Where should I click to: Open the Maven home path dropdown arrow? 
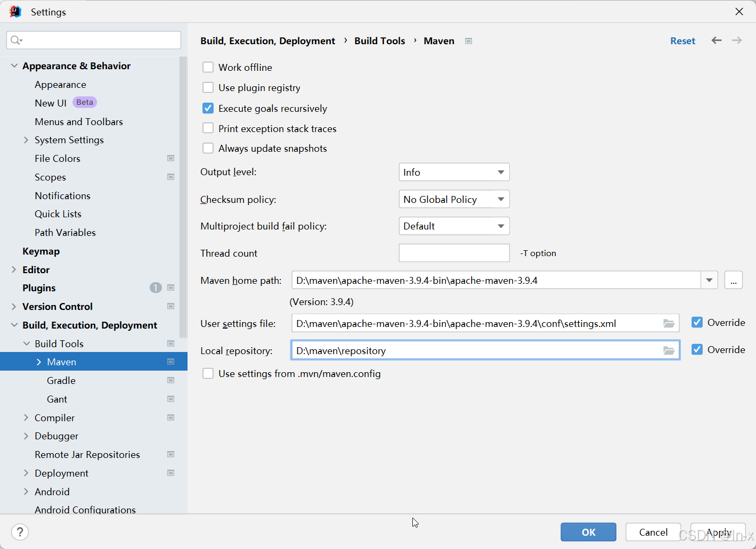tap(709, 280)
